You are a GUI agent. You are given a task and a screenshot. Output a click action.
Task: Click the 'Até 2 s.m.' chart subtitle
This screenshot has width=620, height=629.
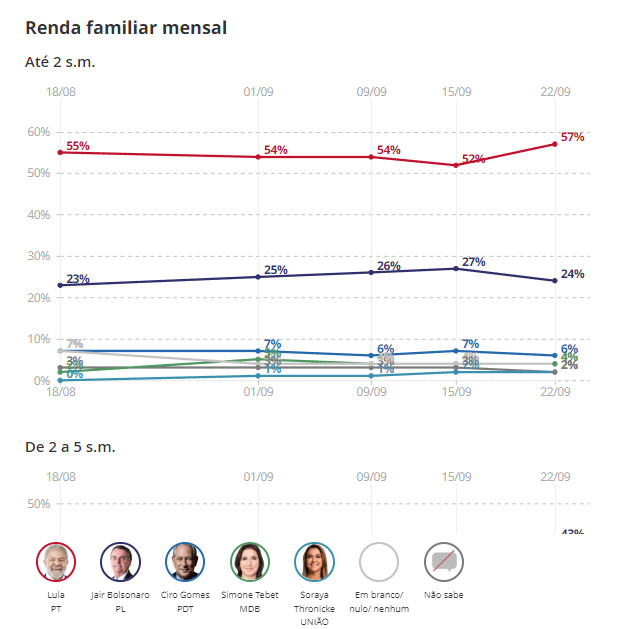point(60,62)
